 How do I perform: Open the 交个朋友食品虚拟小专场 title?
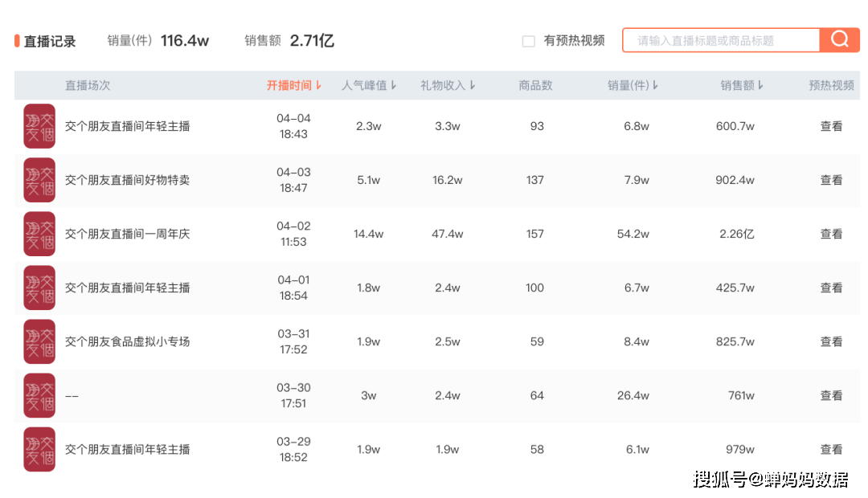tap(127, 341)
